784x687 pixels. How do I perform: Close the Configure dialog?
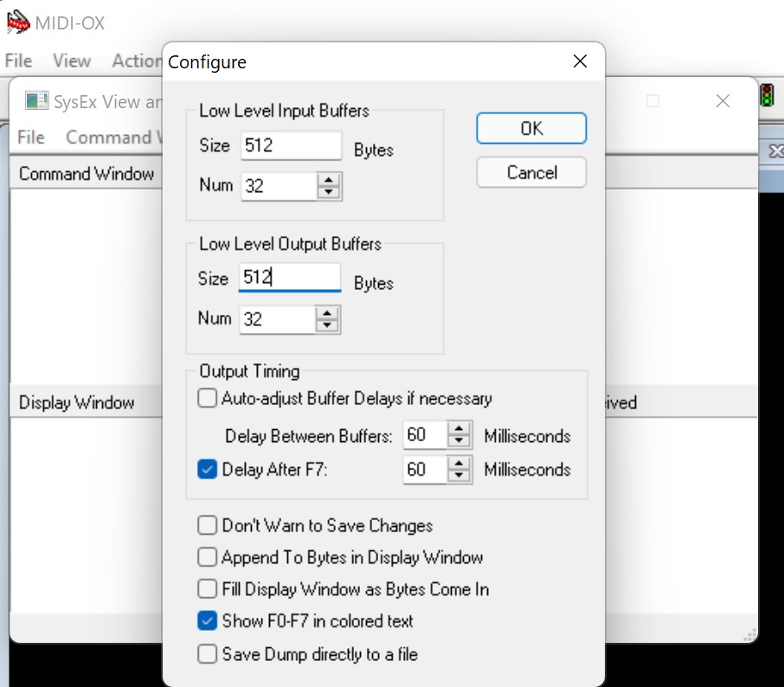pyautogui.click(x=580, y=61)
